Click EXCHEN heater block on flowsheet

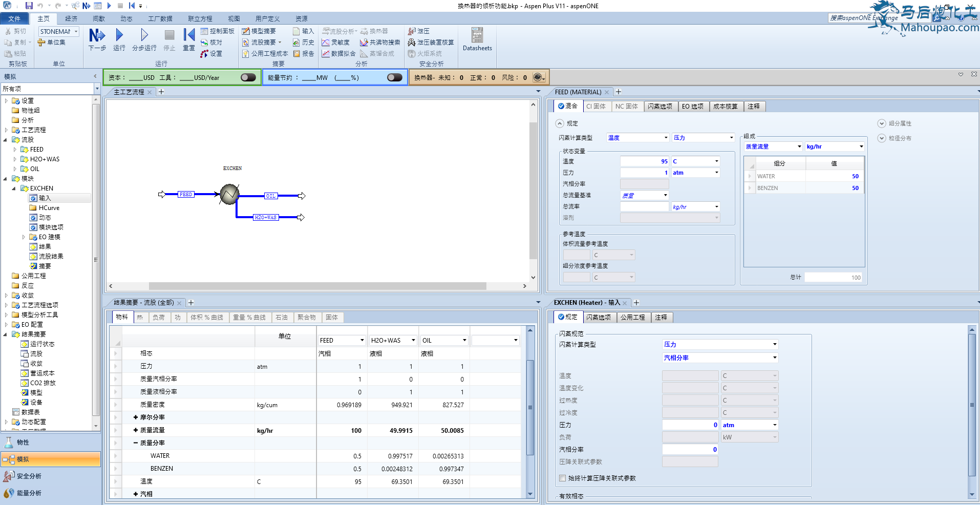pos(229,194)
